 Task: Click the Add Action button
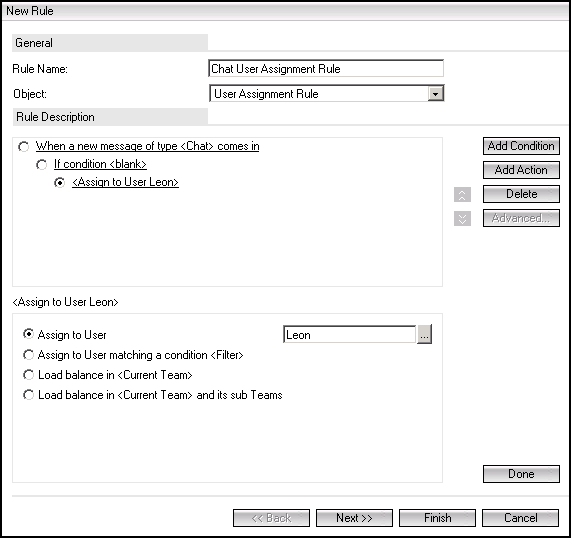pos(521,170)
